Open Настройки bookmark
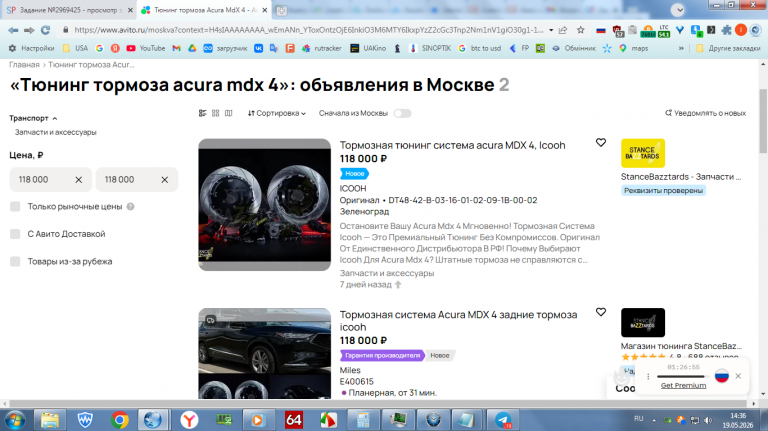768x431 pixels. tap(31, 48)
